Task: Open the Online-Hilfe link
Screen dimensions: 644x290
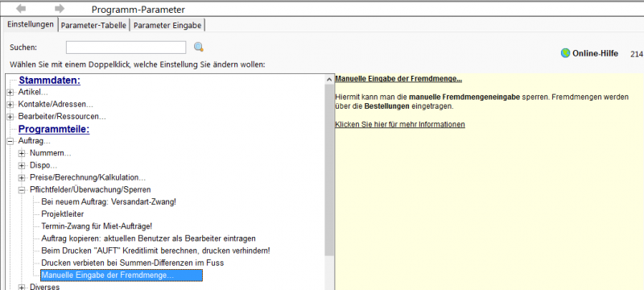Action: (x=595, y=53)
